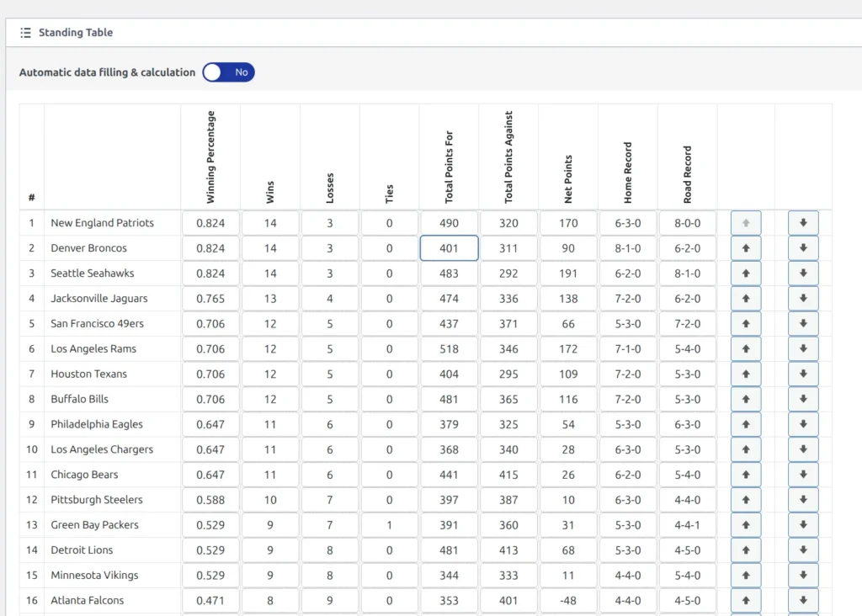Click the Ties column header
This screenshot has height=616, width=862.
point(389,194)
